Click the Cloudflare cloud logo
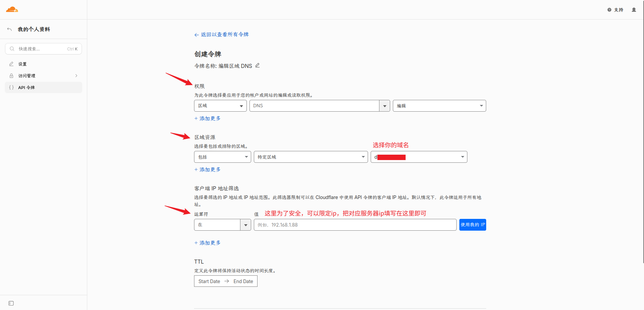The height and width of the screenshot is (310, 644). (12, 9)
